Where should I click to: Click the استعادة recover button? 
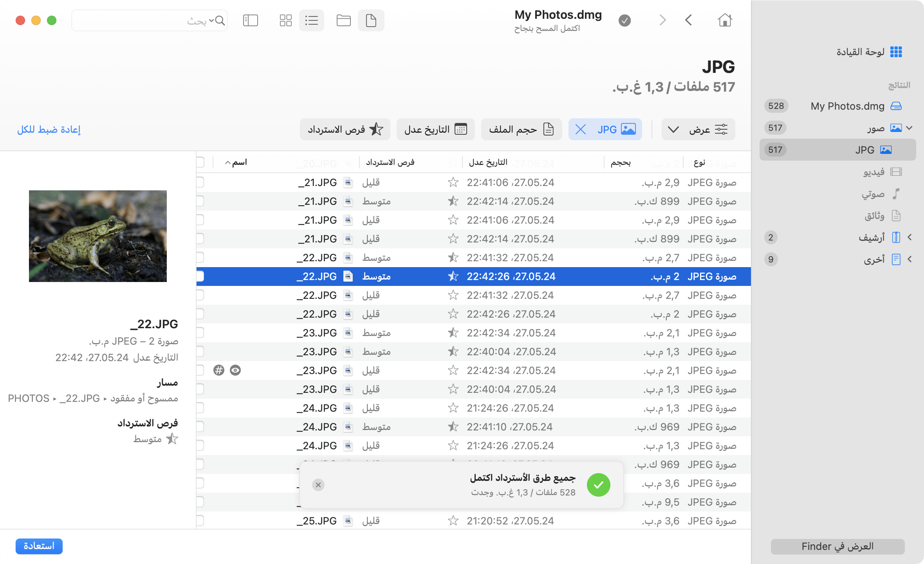[39, 546]
